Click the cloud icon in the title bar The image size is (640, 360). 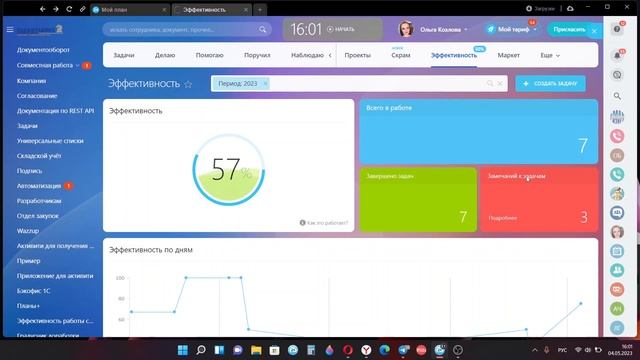[570, 8]
